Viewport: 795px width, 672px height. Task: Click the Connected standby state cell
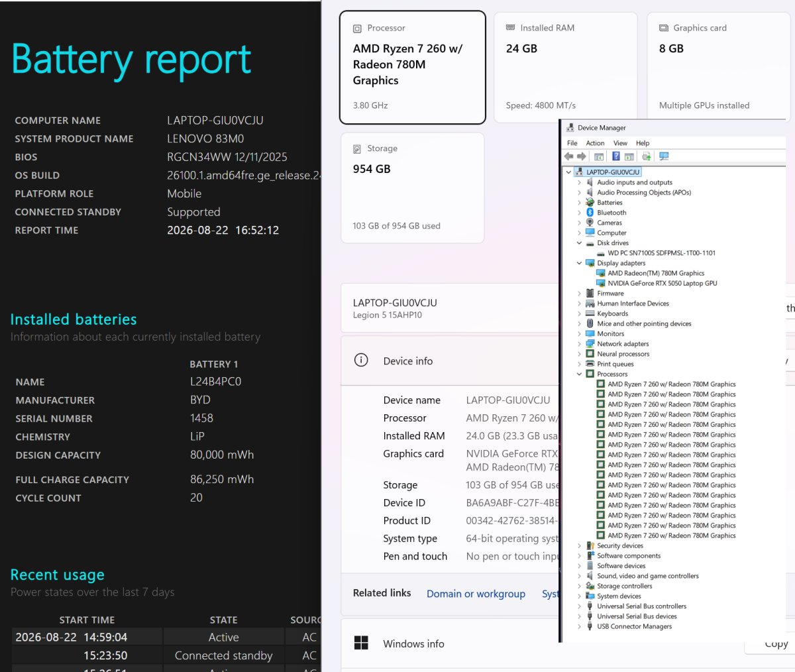224,655
